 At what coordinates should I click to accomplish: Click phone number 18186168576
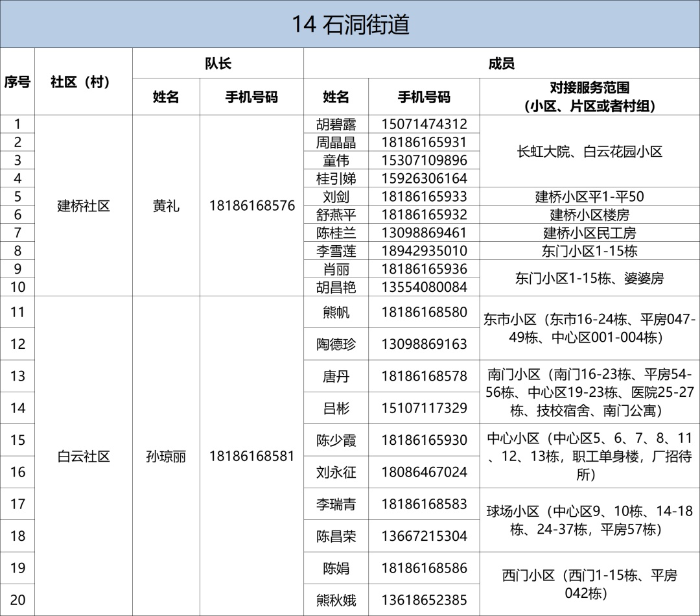click(251, 206)
